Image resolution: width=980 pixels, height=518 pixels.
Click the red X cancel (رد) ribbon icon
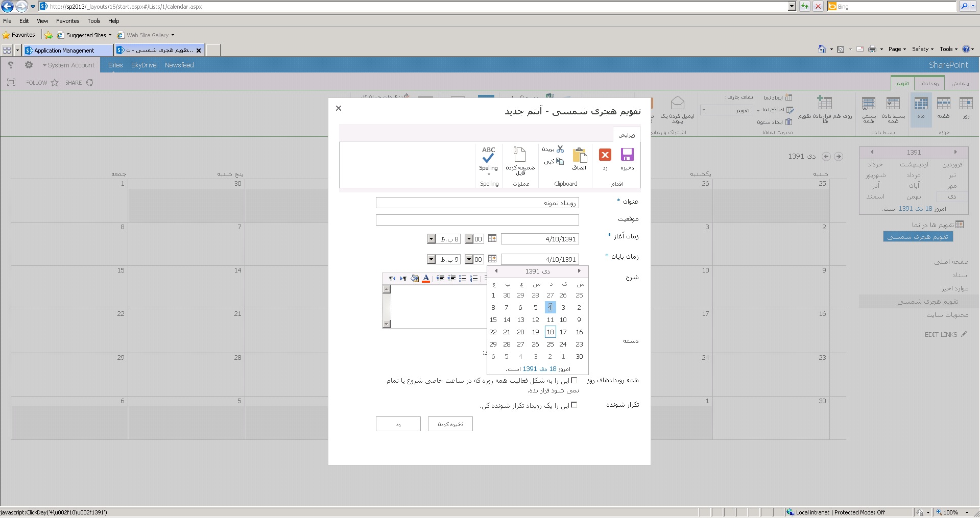click(x=605, y=155)
